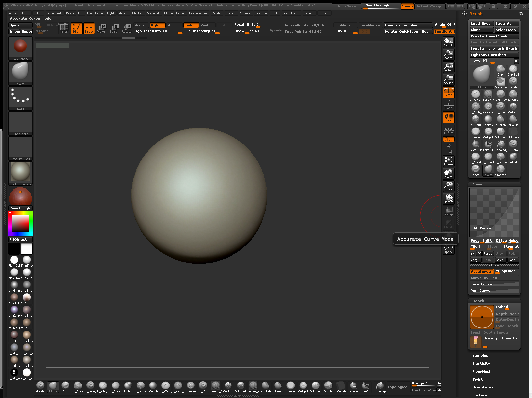Viewport: 532px width, 398px height.
Task: Toggle Zadd sculpting mode
Action: [x=191, y=25]
